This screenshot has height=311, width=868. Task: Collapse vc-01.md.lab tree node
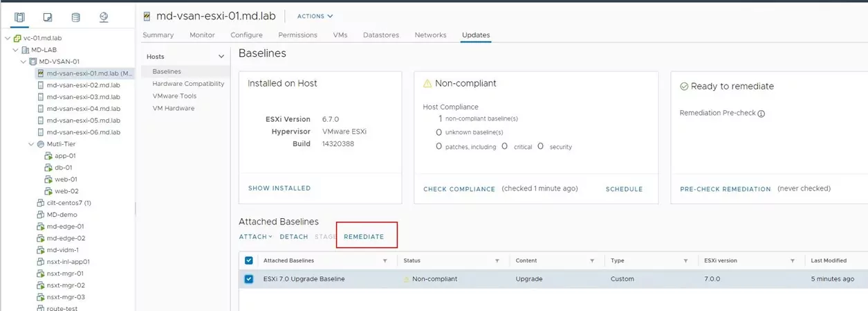click(x=8, y=38)
